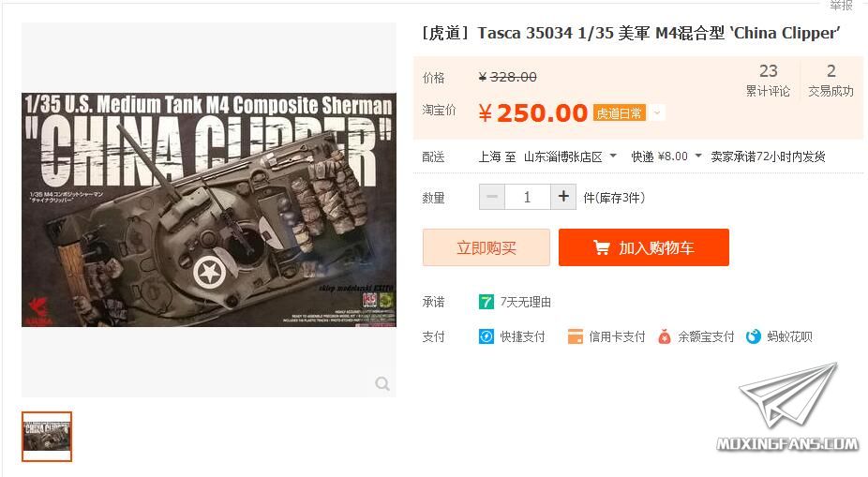Expand the 山东淄博张店区 delivery region dropdown
Viewport: 868px width, 477px height.
tap(613, 157)
